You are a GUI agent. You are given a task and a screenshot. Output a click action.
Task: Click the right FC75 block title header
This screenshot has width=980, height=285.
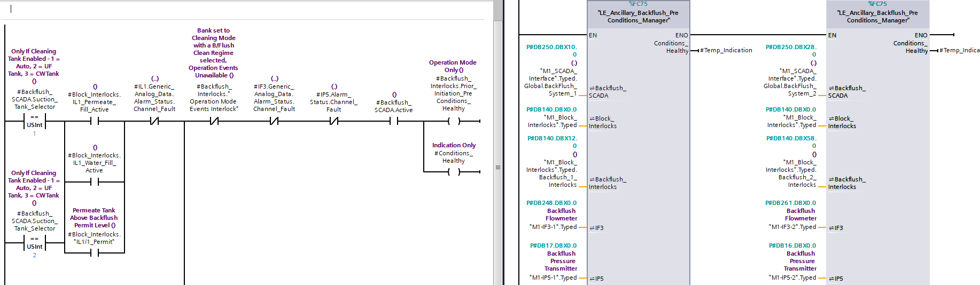[877, 16]
